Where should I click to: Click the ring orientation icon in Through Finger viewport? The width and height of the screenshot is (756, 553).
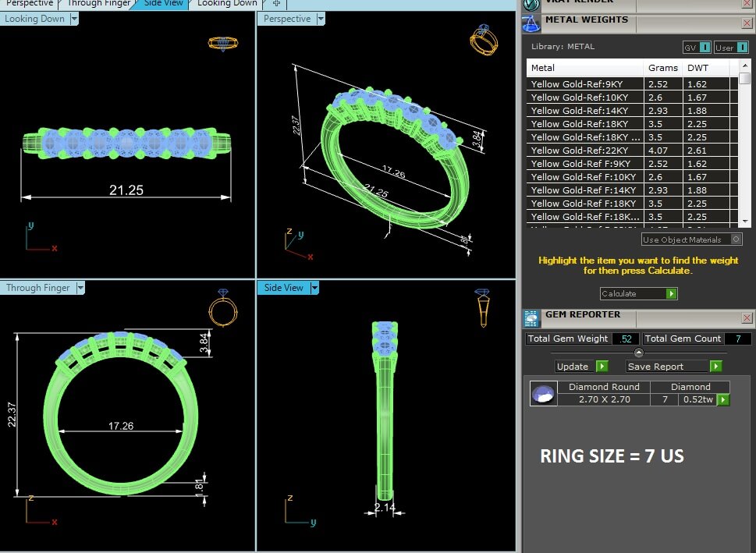tap(222, 309)
